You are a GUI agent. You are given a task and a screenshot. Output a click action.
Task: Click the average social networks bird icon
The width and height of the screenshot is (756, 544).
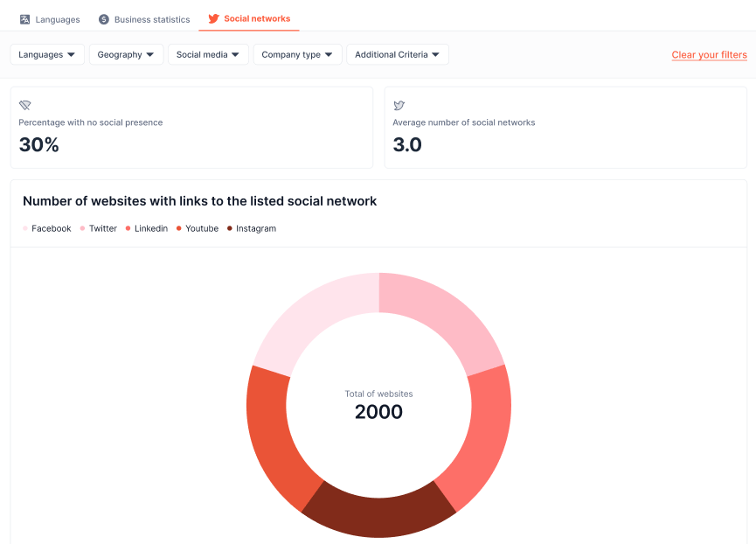[x=399, y=105]
